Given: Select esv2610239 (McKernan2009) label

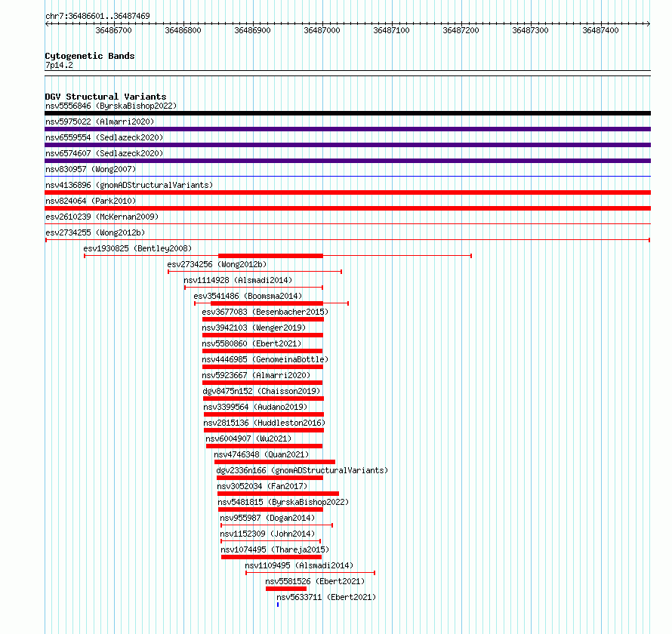Looking at the screenshot, I should click(x=102, y=217).
